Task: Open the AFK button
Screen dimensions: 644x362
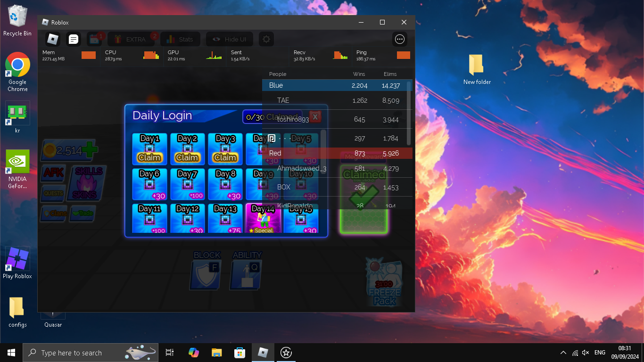Action: point(53,173)
